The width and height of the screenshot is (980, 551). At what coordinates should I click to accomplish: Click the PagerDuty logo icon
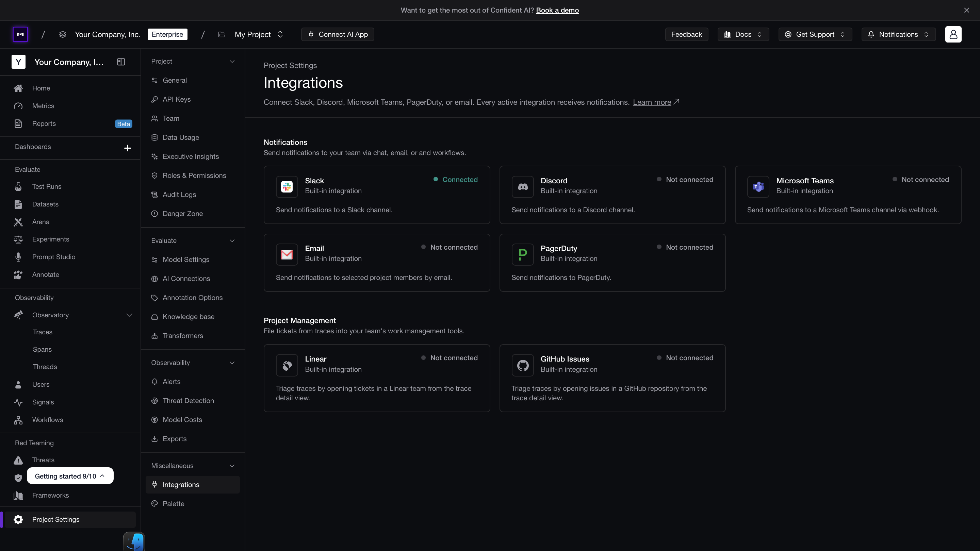[523, 254]
